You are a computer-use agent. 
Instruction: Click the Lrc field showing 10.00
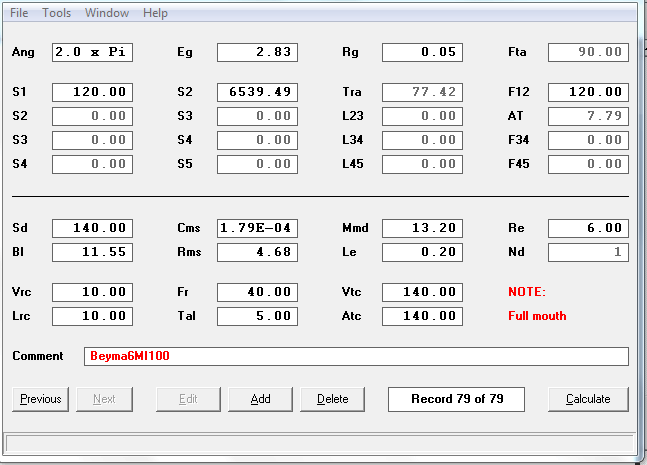pyautogui.click(x=92, y=316)
